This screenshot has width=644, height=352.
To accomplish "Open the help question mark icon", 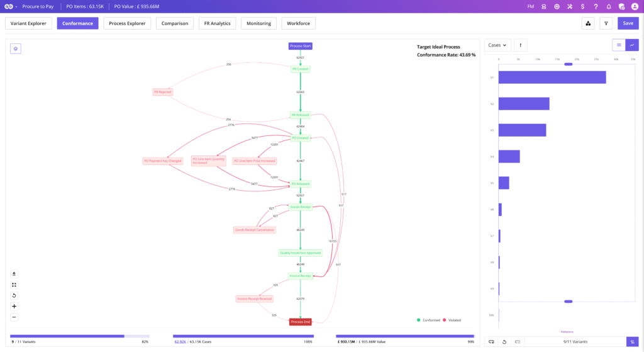I will click(596, 6).
